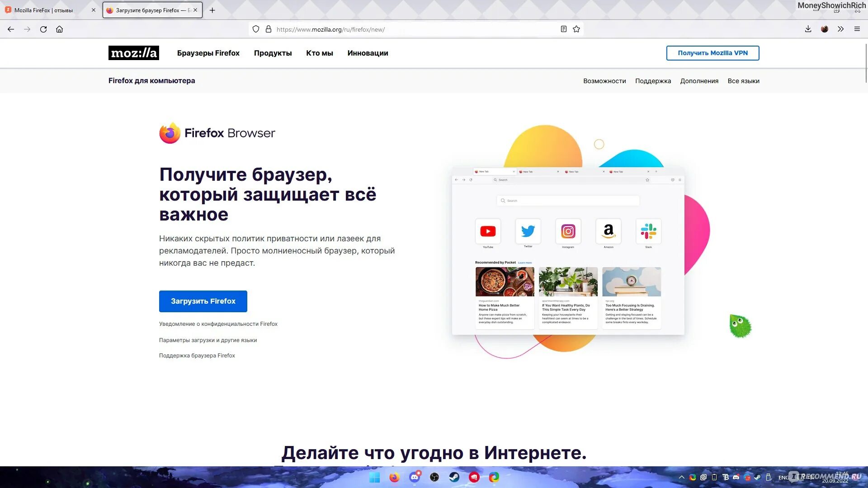Click the URL address field
This screenshot has width=868, height=488.
(407, 29)
